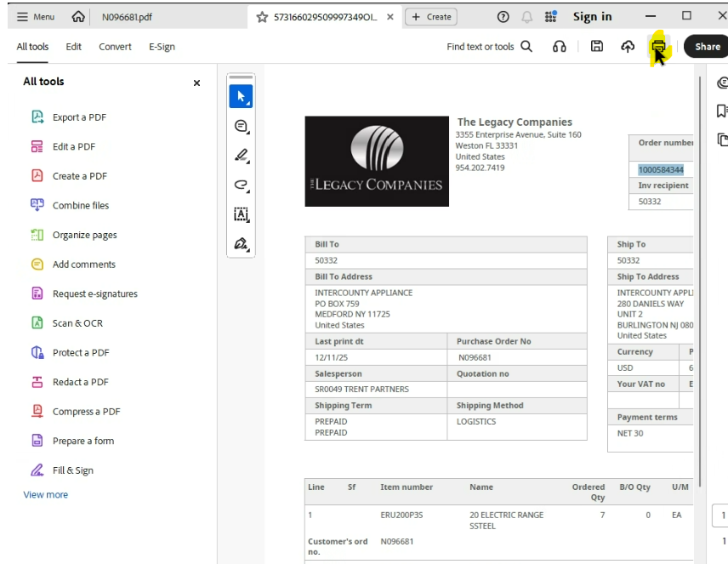
Task: Click Purchase Order No value N096681
Action: click(475, 357)
